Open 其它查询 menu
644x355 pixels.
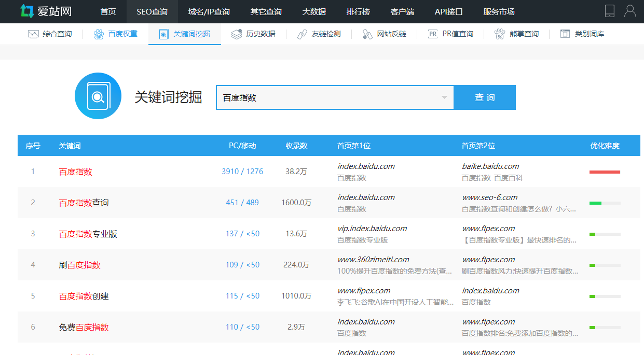(x=266, y=11)
